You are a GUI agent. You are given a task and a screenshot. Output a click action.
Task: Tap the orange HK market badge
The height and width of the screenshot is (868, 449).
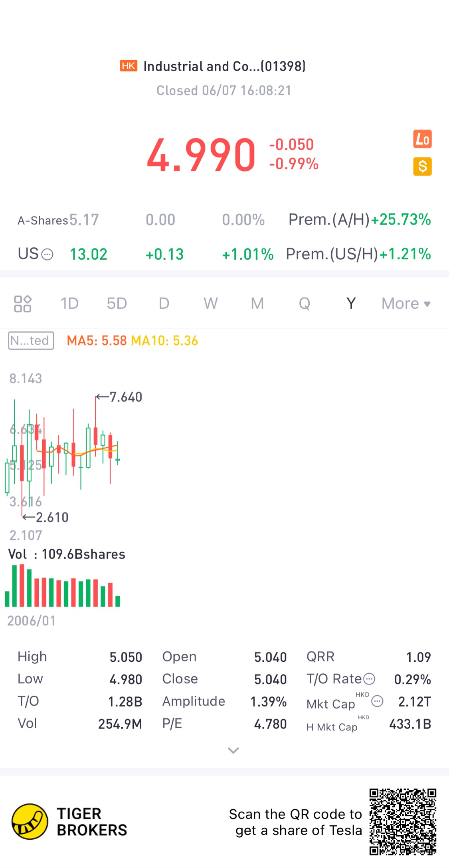(x=129, y=66)
